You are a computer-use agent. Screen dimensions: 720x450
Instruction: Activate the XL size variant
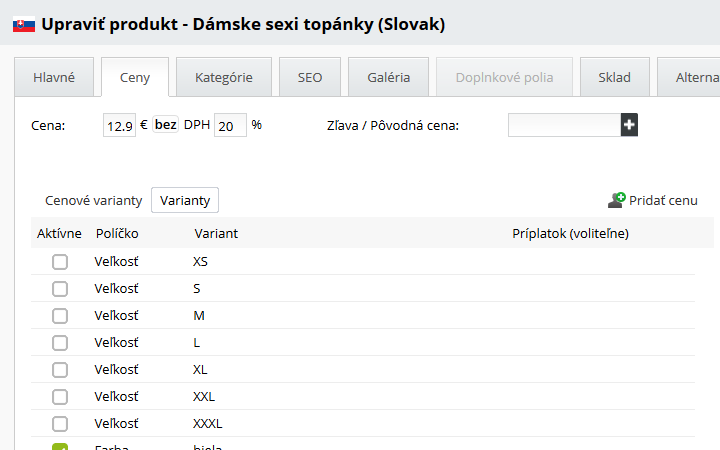pyautogui.click(x=60, y=370)
